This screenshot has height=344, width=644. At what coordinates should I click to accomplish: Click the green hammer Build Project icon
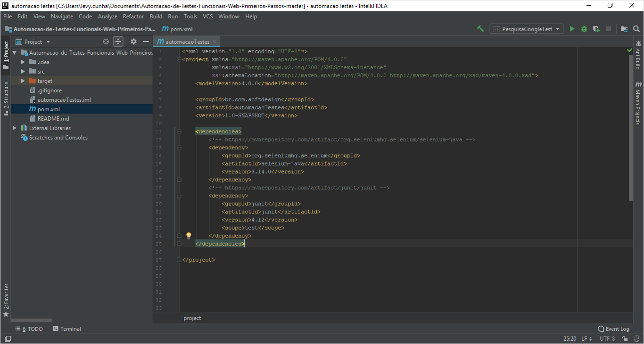coord(480,29)
